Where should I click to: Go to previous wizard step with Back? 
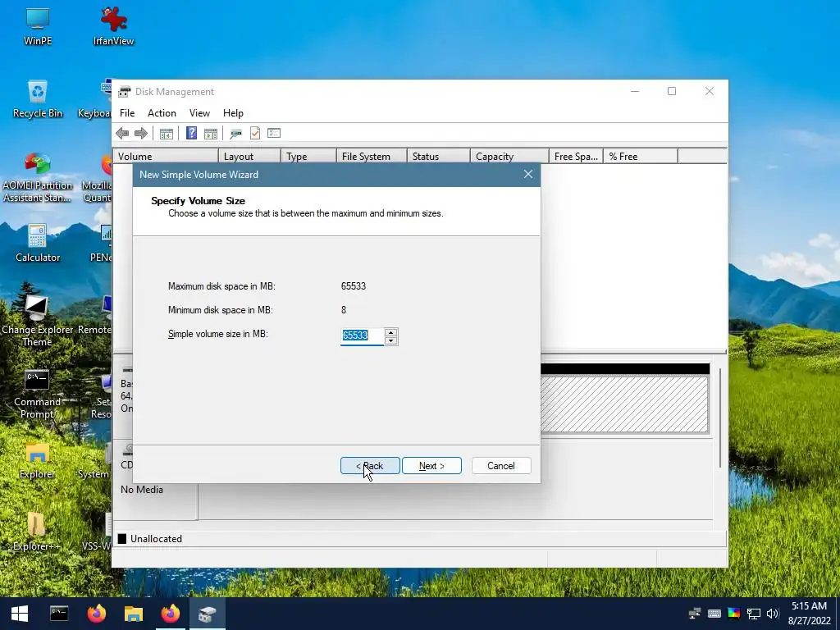370,466
